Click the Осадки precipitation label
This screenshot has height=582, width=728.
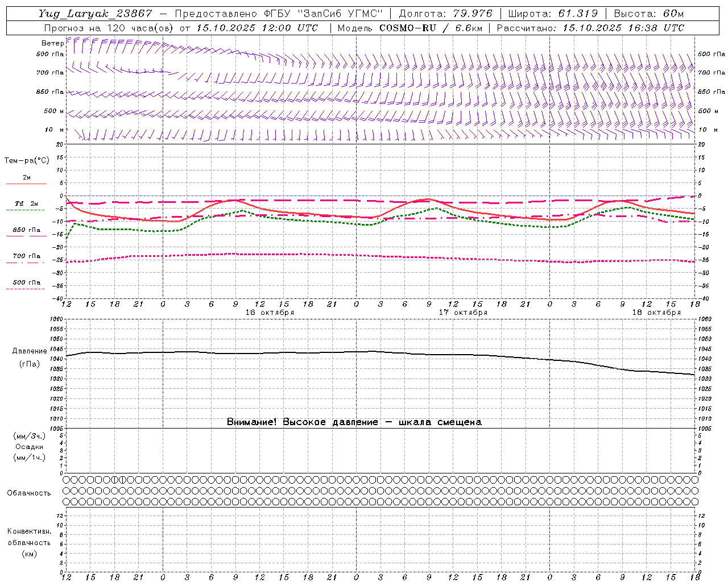pos(29,447)
